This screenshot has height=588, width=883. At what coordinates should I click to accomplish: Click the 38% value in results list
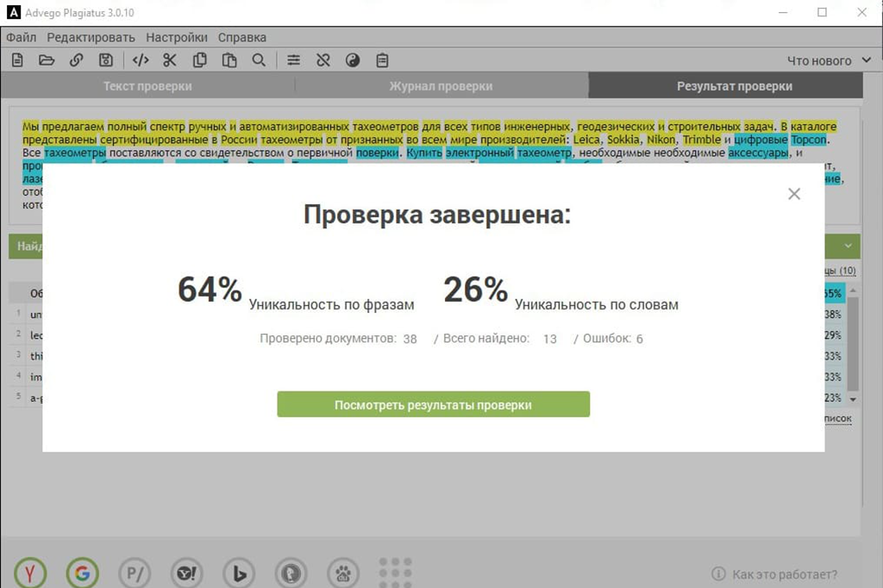[833, 315]
